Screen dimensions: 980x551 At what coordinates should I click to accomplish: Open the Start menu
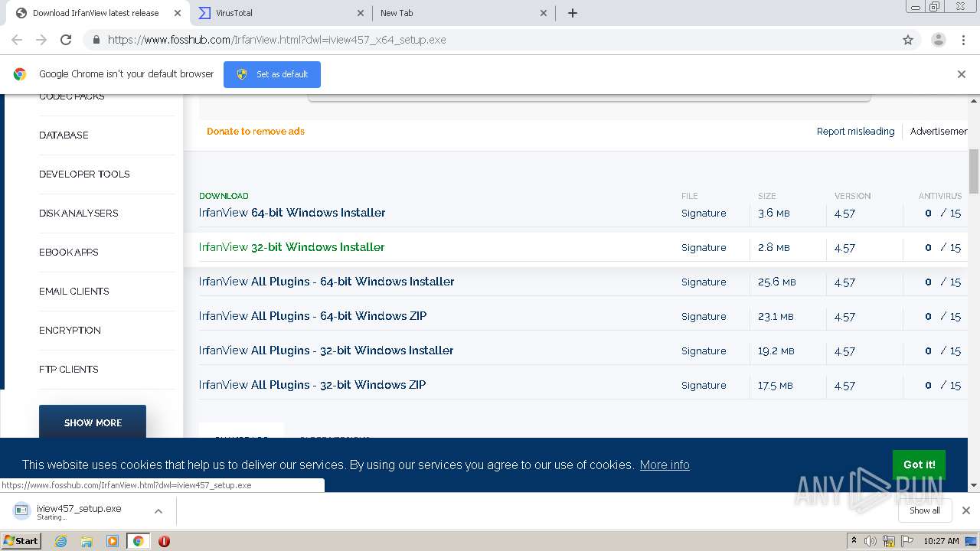click(21, 541)
